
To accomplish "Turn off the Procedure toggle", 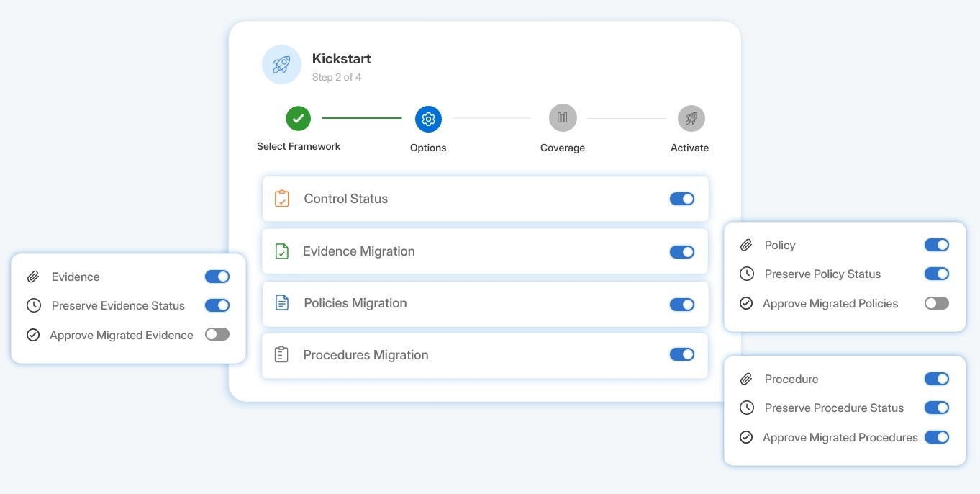I will point(937,379).
